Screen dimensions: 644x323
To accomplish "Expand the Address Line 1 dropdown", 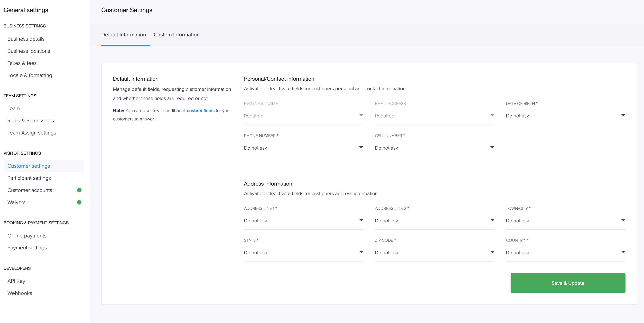I will pyautogui.click(x=303, y=220).
